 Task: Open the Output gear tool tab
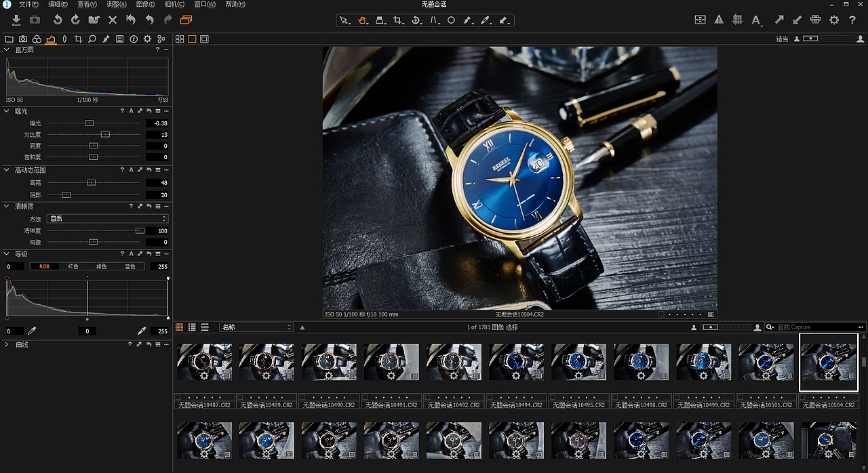[x=147, y=39]
